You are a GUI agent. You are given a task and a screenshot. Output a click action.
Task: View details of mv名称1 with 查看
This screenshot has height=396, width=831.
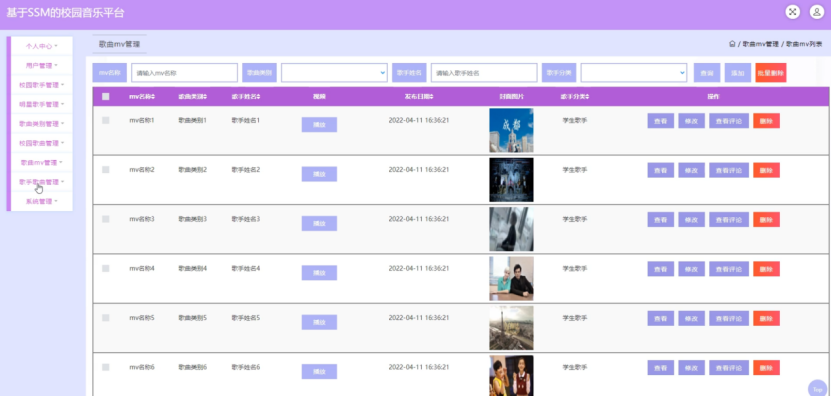(660, 121)
